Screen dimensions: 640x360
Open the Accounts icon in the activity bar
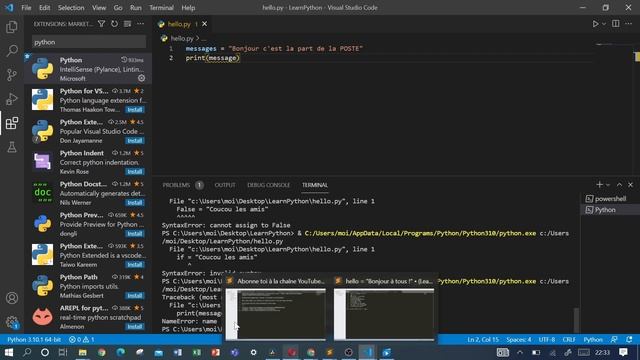click(12, 298)
